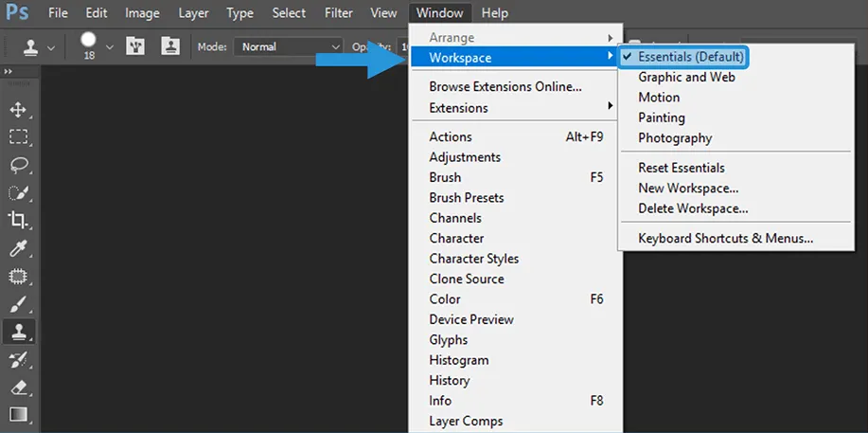This screenshot has height=433, width=868.
Task: Open the View menu
Action: pyautogui.click(x=383, y=12)
